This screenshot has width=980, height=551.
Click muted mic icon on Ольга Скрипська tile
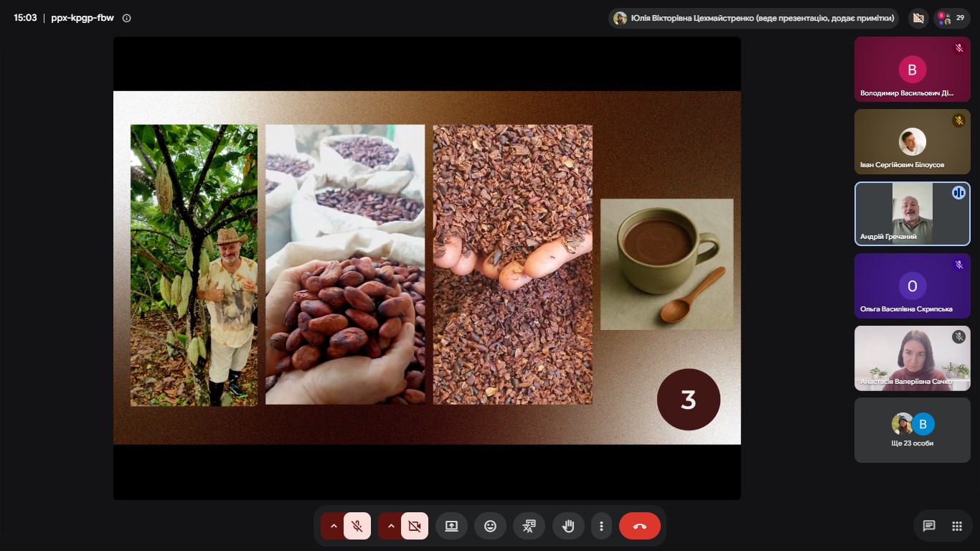click(x=958, y=265)
